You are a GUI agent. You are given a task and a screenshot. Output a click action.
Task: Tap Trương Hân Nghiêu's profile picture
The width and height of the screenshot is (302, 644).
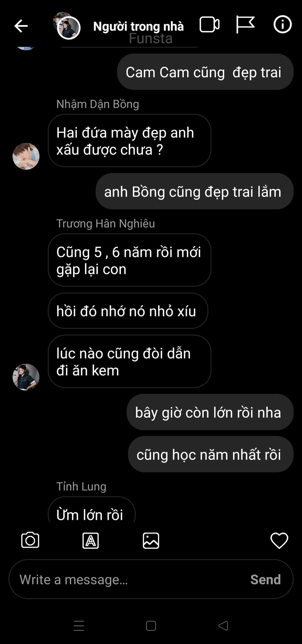pos(26,377)
